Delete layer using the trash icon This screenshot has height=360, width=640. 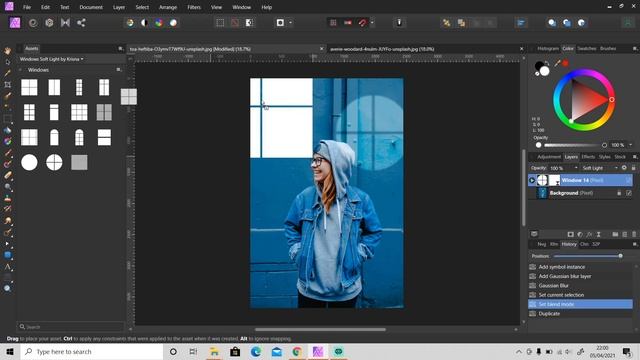pos(634,234)
